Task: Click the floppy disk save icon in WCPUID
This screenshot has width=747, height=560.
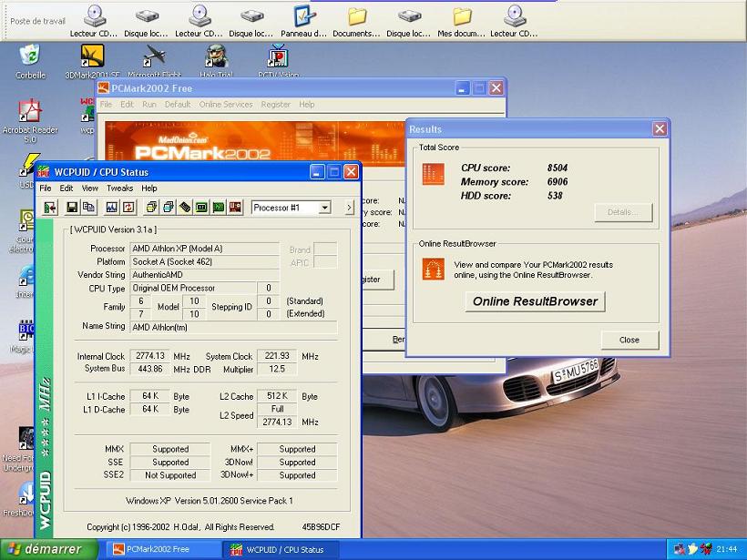Action: point(72,208)
